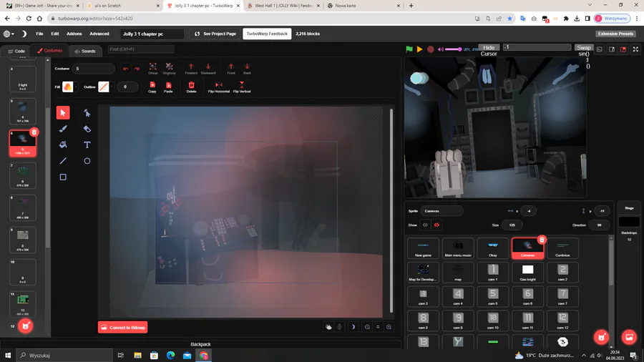Select the Eraser tool
The image size is (644, 362).
(87, 129)
